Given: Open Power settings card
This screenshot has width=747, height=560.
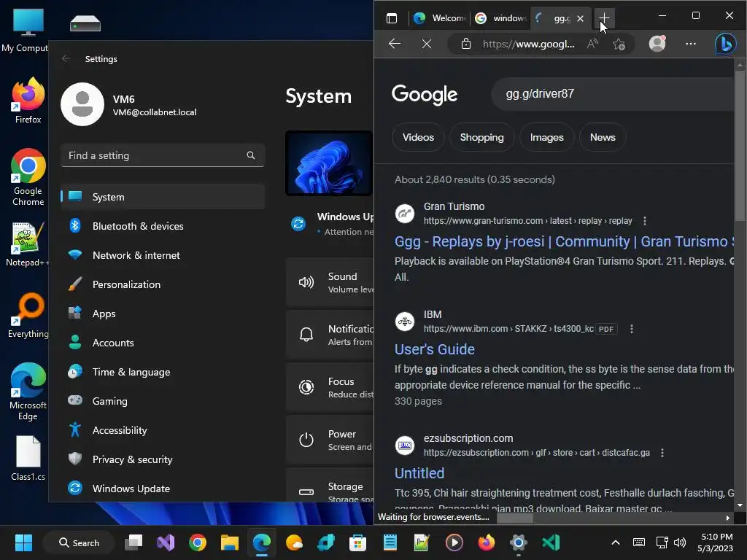Looking at the screenshot, I should tap(330, 440).
